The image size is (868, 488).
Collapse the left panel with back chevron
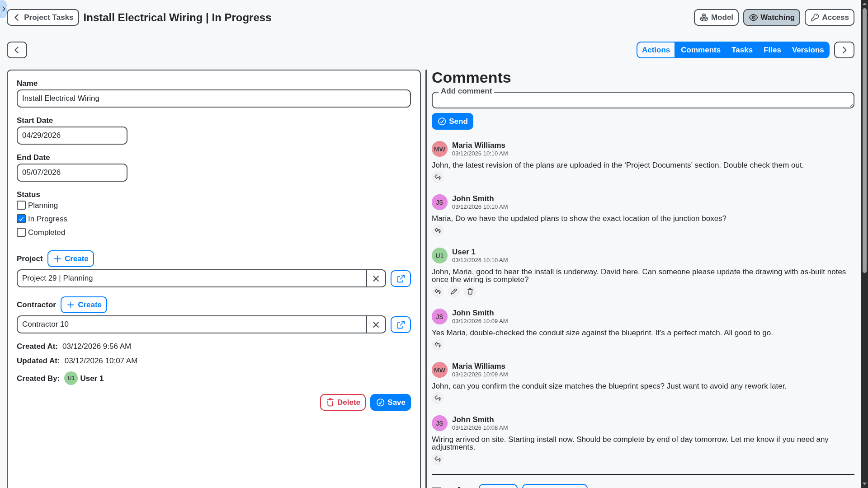(16, 50)
